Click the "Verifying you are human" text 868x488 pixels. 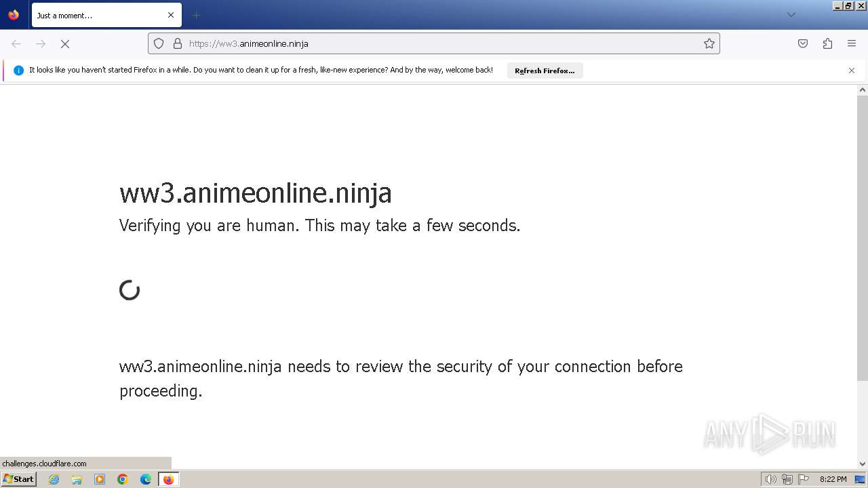pyautogui.click(x=319, y=226)
